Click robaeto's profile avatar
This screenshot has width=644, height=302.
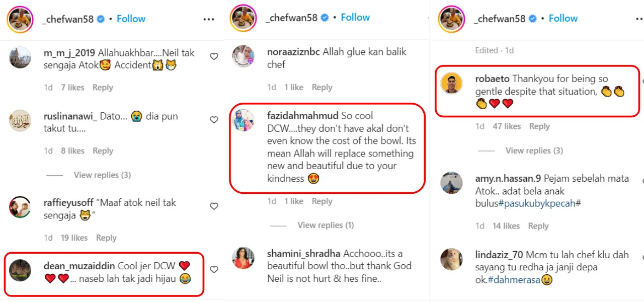(451, 83)
